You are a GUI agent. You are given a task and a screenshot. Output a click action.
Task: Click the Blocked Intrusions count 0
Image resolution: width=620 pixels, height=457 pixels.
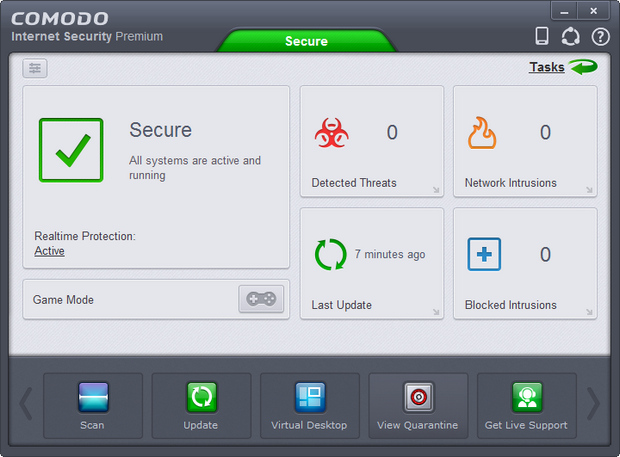coord(545,255)
